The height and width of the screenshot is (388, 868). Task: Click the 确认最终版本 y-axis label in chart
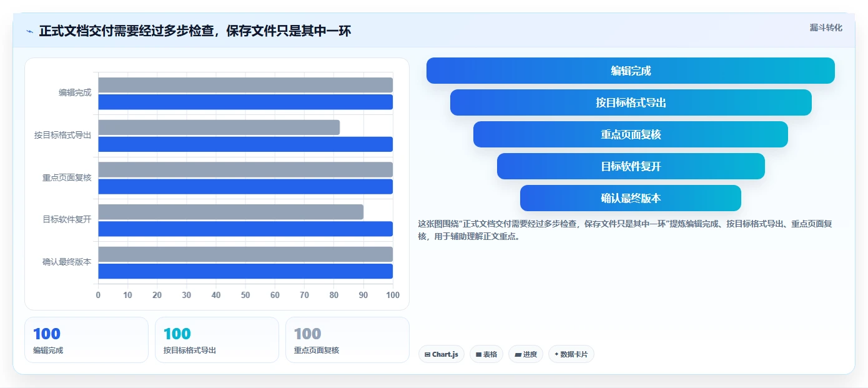pos(67,262)
